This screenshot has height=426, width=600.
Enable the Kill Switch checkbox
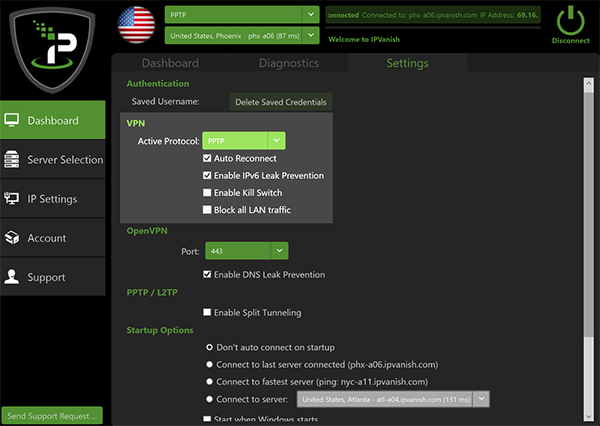pos(207,193)
